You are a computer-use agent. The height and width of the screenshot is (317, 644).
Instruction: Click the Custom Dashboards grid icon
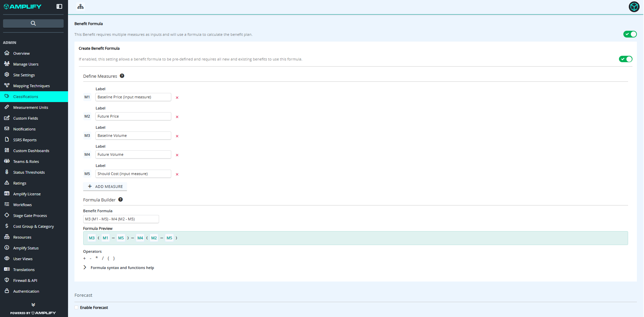tap(7, 150)
